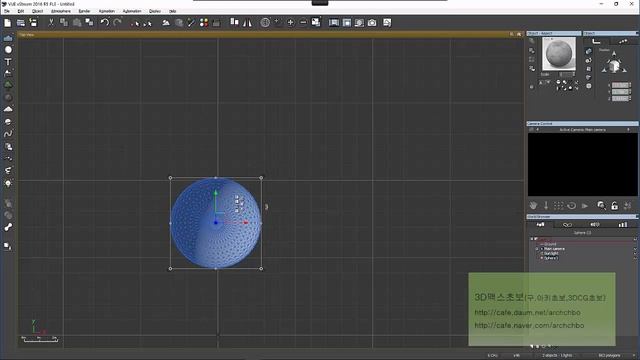Switch to the Objects tab in World Browser

pyautogui.click(x=540, y=224)
